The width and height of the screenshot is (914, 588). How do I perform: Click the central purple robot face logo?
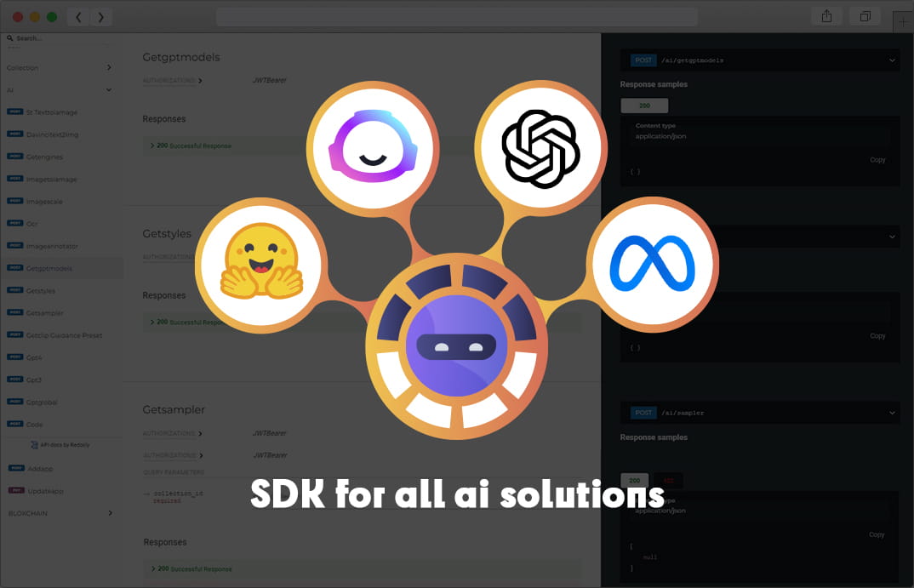[457, 345]
